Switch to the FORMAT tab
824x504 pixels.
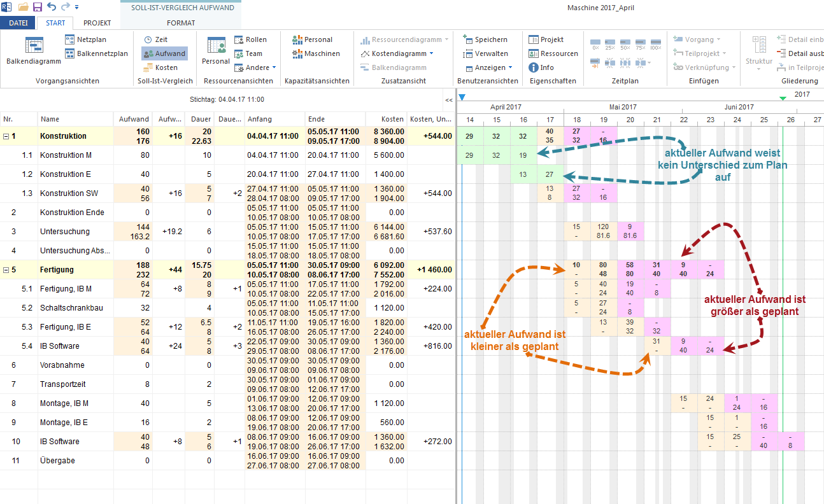(x=181, y=23)
